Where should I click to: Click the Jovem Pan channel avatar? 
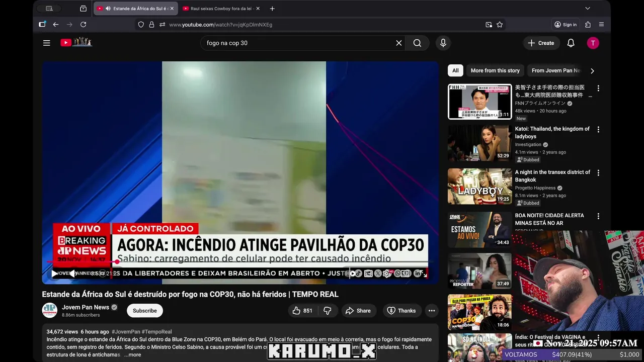[x=50, y=311]
